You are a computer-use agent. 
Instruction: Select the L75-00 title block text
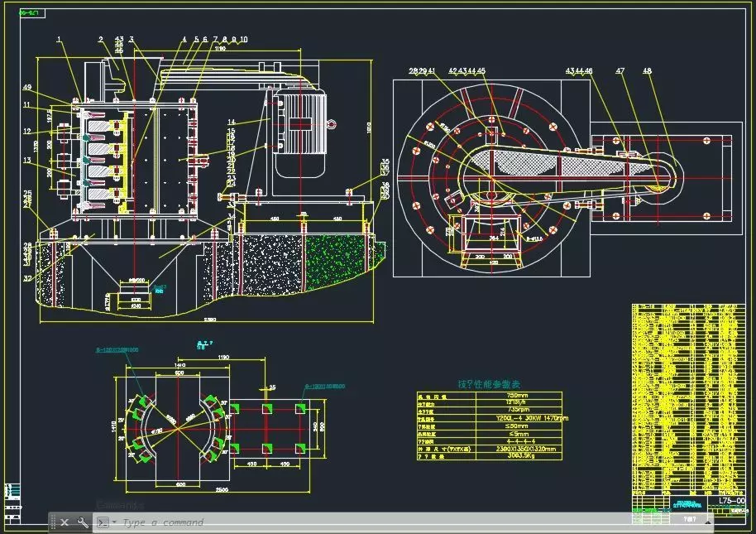point(731,501)
